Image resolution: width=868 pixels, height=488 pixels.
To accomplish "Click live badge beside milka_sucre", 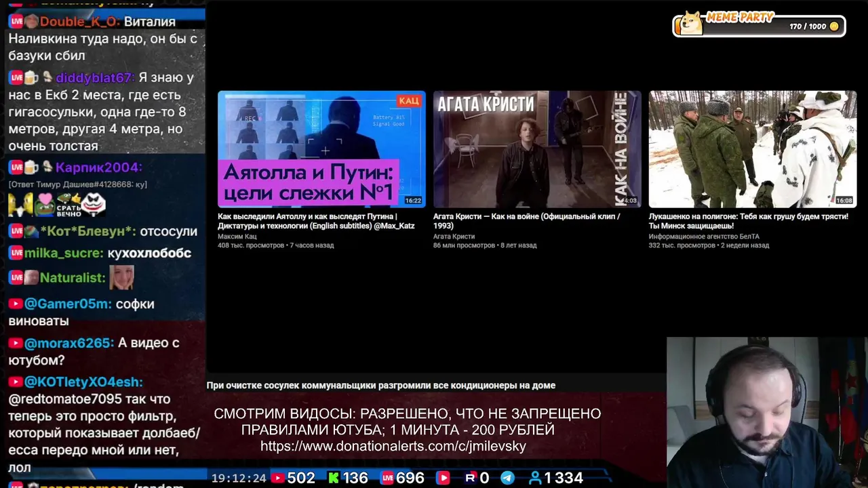I will coord(16,253).
